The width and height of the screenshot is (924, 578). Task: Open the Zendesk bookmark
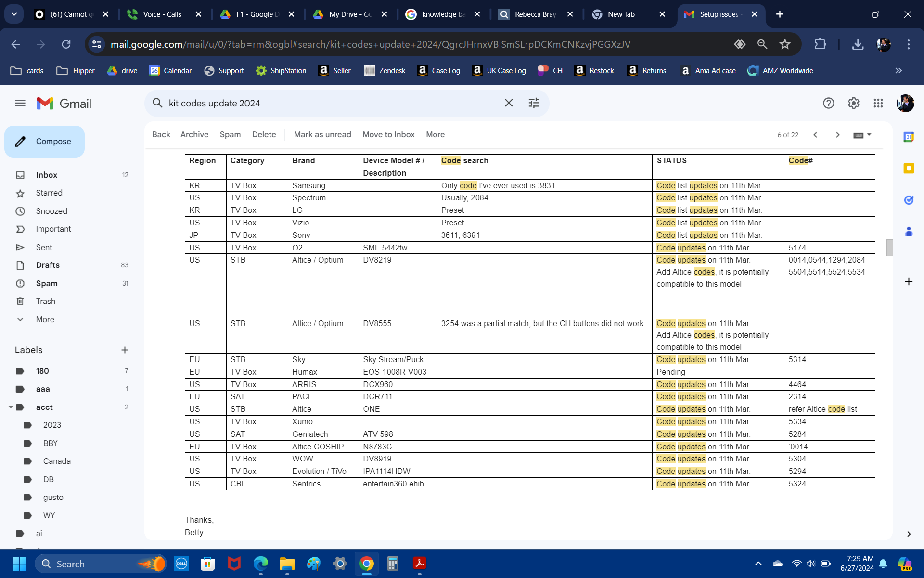385,71
